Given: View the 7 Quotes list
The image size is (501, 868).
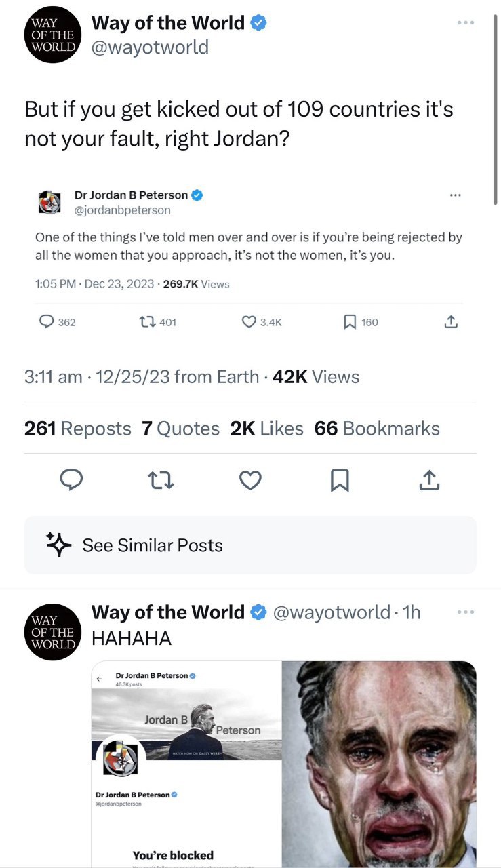Looking at the screenshot, I should pyautogui.click(x=181, y=429).
